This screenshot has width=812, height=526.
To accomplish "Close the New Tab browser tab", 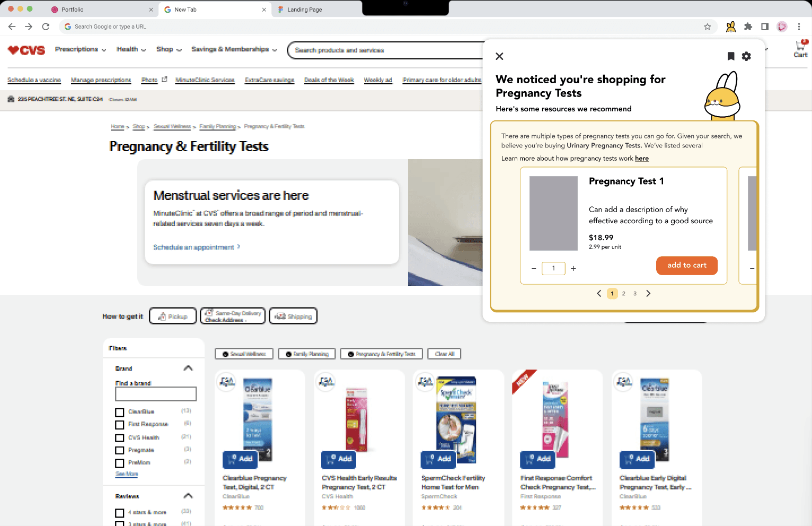I will 264,10.
